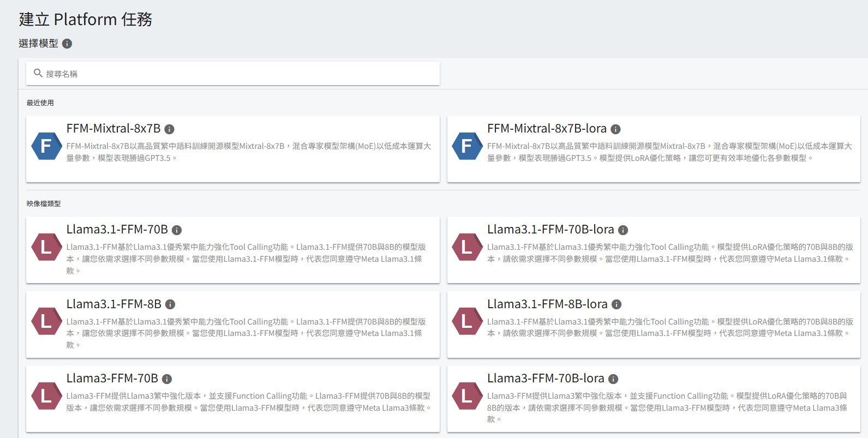This screenshot has width=868, height=438.
Task: Choose the Llama3.1-FFM-70B model title
Action: pos(117,230)
